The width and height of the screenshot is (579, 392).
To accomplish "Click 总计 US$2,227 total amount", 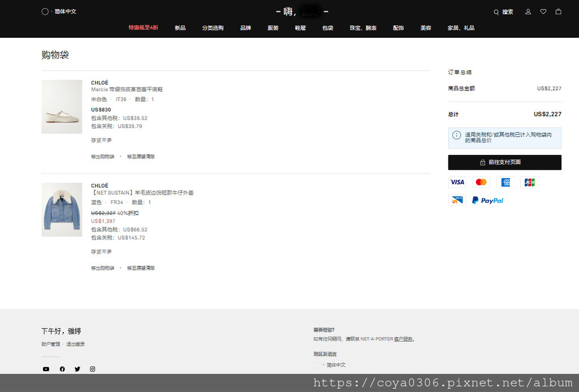I will pos(547,114).
